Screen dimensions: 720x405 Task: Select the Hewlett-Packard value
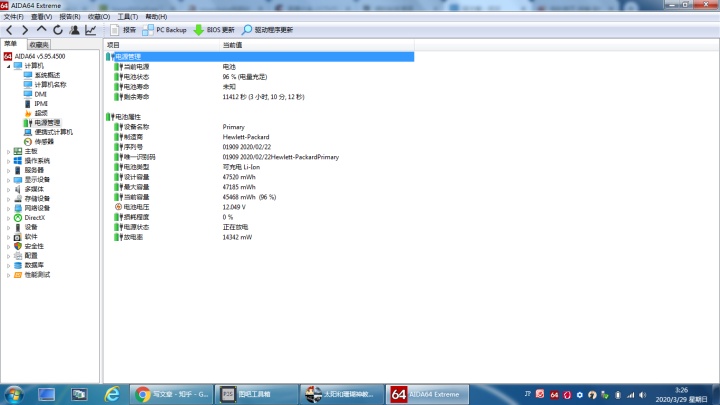point(246,137)
